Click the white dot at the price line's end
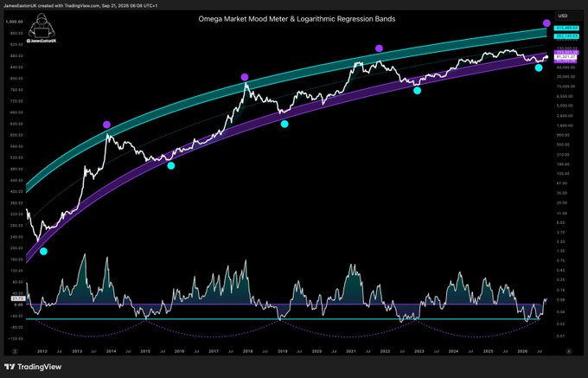Viewport: 588px width, 378px height. pos(546,56)
